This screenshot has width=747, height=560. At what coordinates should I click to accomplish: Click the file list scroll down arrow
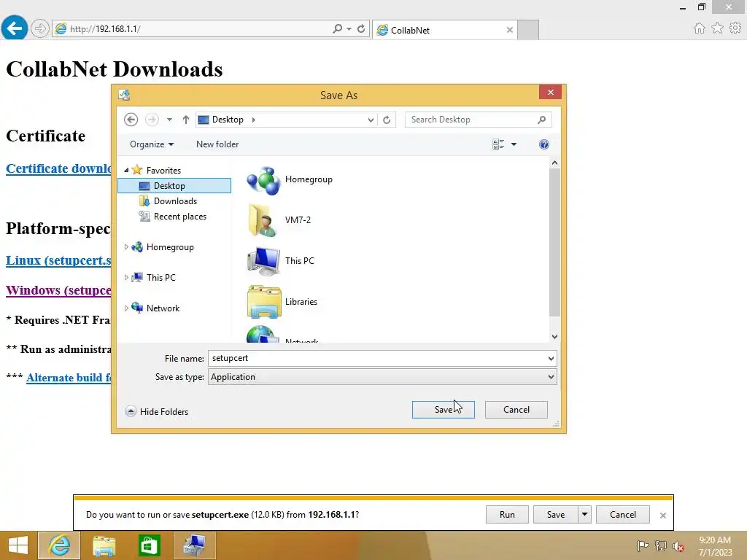(554, 337)
